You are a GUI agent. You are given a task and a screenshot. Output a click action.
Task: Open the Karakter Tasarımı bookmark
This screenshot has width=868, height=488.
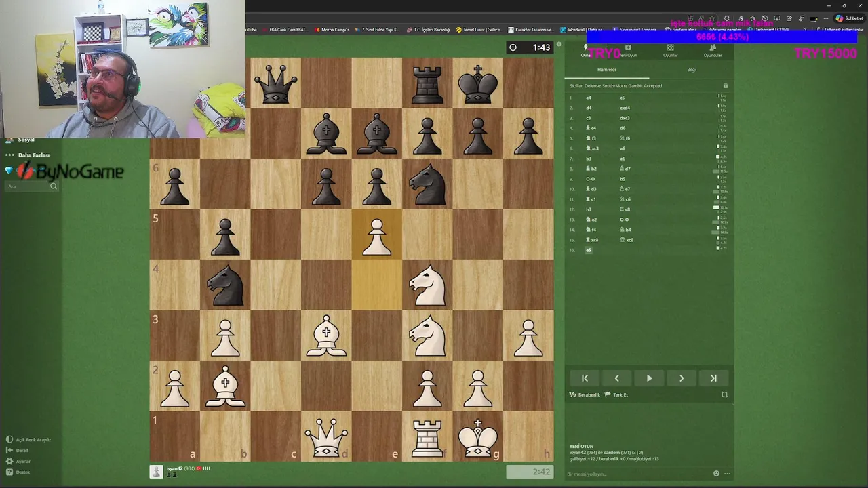point(532,30)
